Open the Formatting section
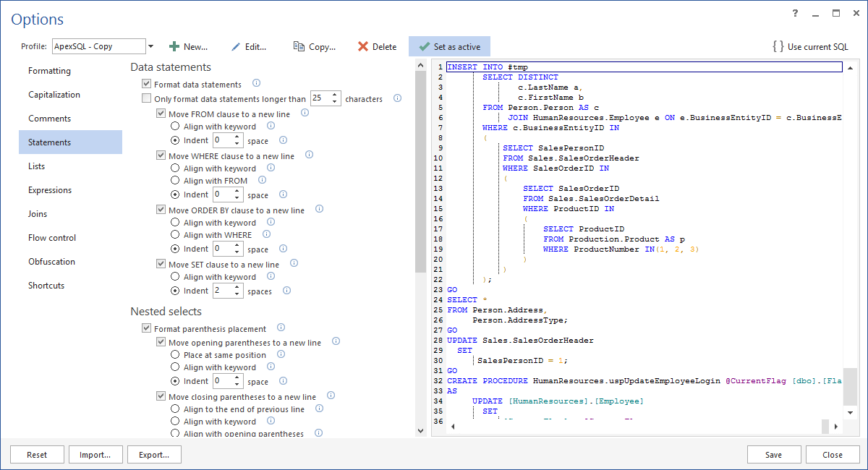868x470 pixels. click(x=70, y=71)
